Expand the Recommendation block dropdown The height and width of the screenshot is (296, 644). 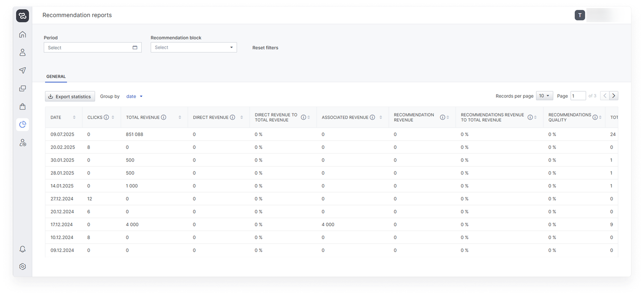pyautogui.click(x=194, y=47)
